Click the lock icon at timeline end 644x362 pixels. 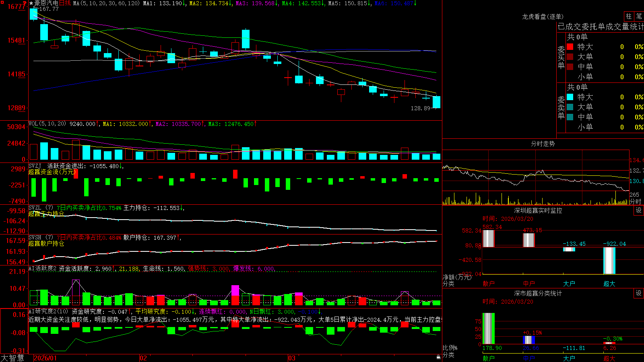439,357
